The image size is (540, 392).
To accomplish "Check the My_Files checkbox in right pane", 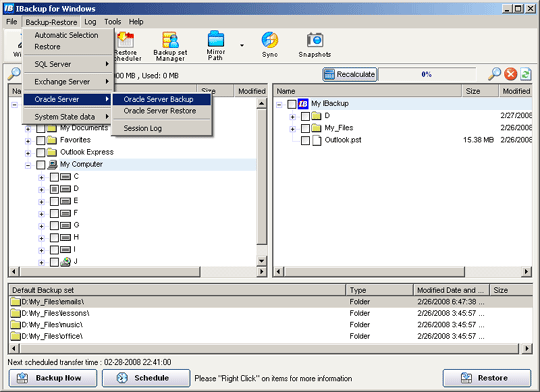I will coord(305,128).
